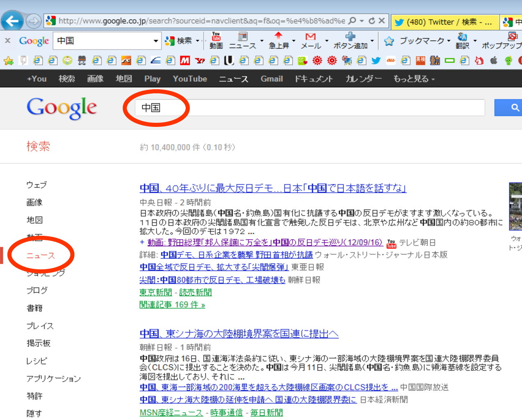Select 書籍 in the left sidebar

pyautogui.click(x=34, y=308)
